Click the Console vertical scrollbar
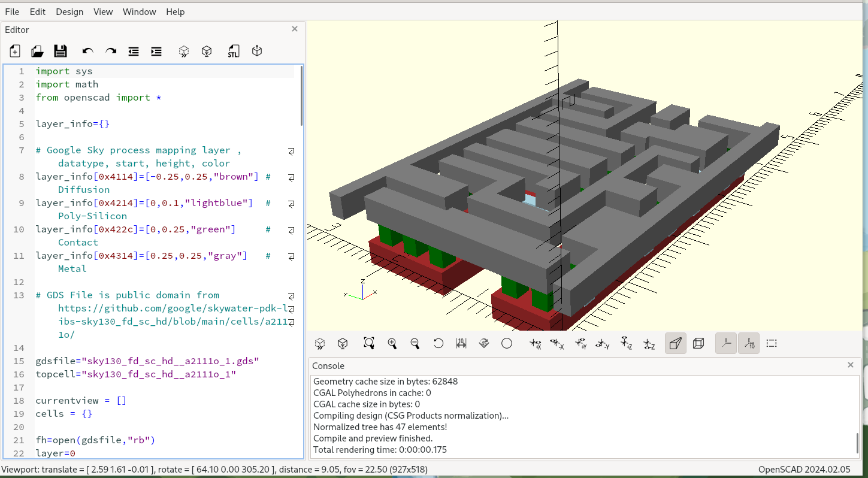The image size is (868, 478). pyautogui.click(x=857, y=443)
